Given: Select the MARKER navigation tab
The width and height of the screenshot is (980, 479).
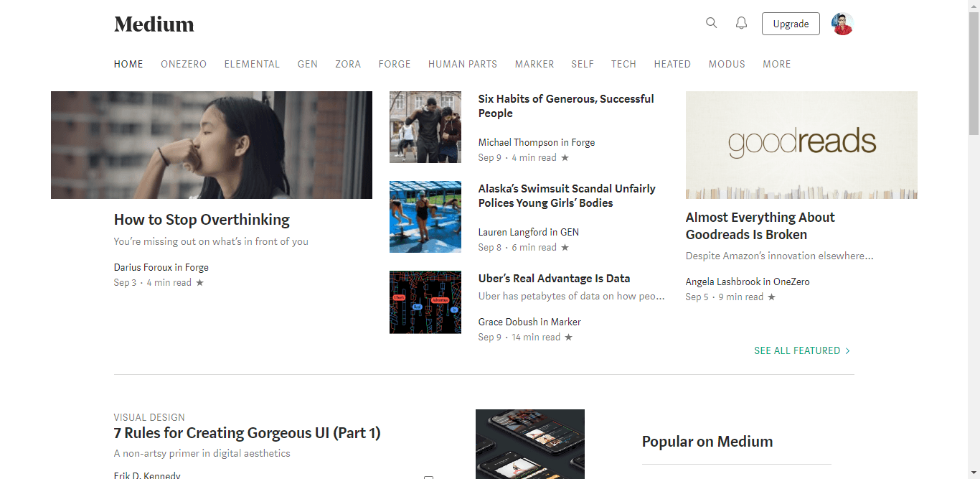Looking at the screenshot, I should click(x=534, y=64).
